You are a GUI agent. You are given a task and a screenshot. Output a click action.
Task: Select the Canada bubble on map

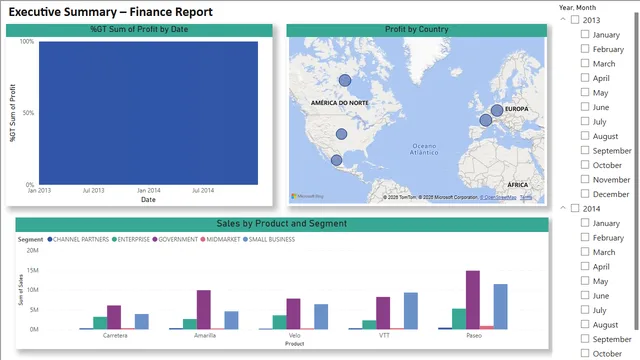(x=345, y=80)
